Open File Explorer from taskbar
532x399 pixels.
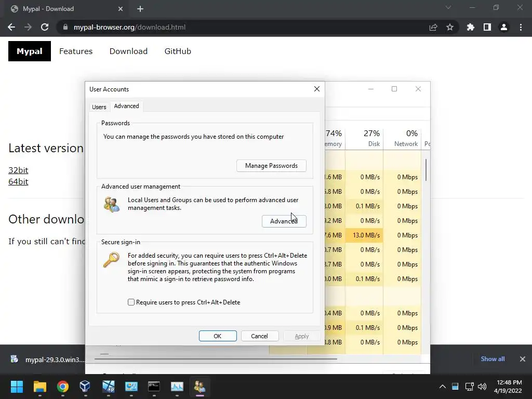point(39,387)
